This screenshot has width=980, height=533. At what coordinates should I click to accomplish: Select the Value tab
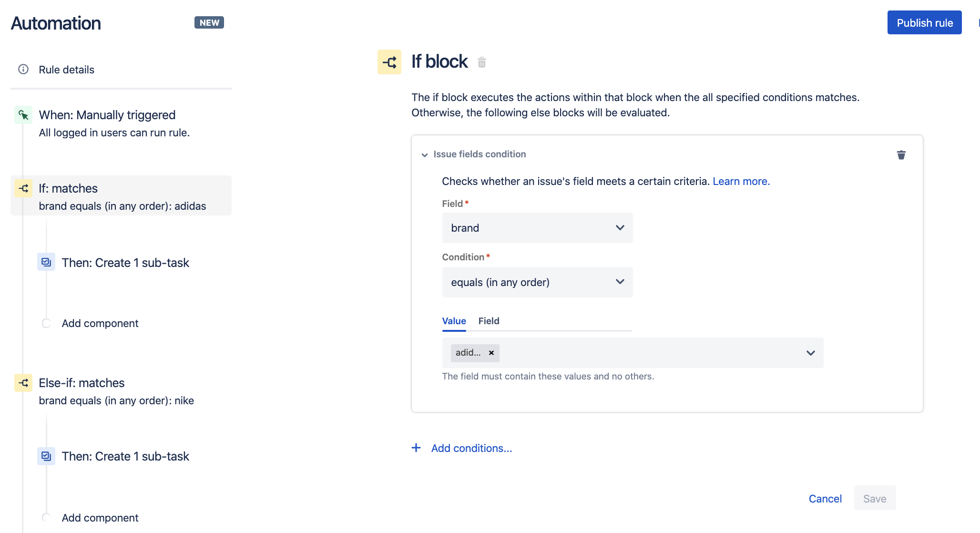[453, 321]
